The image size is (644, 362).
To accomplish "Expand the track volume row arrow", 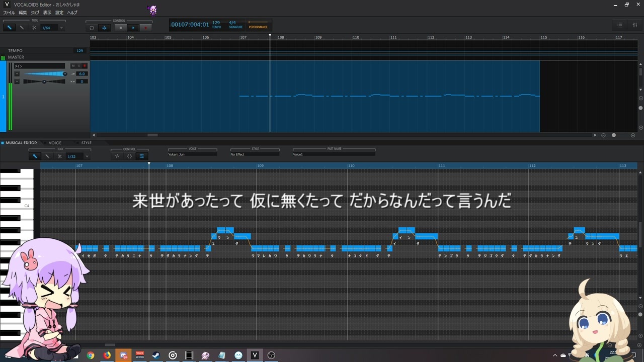I will tap(17, 74).
